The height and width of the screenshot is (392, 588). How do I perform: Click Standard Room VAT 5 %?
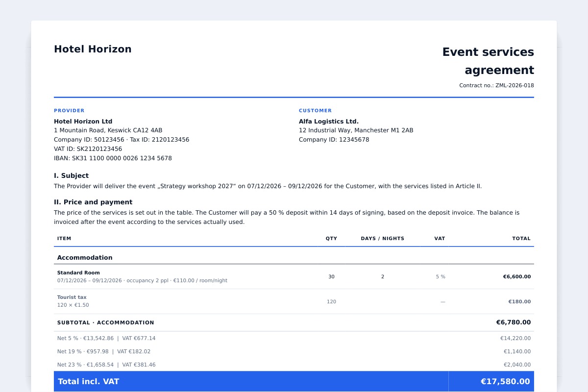click(x=441, y=277)
